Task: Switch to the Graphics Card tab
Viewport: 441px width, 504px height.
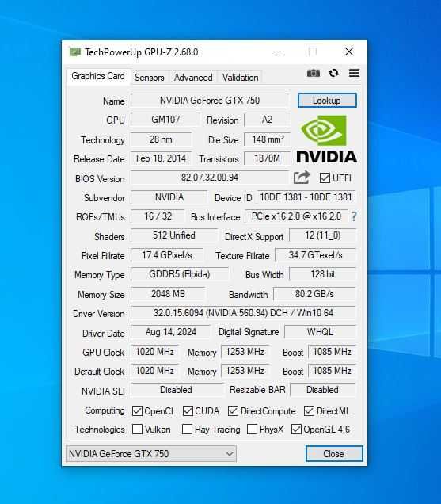Action: tap(98, 76)
